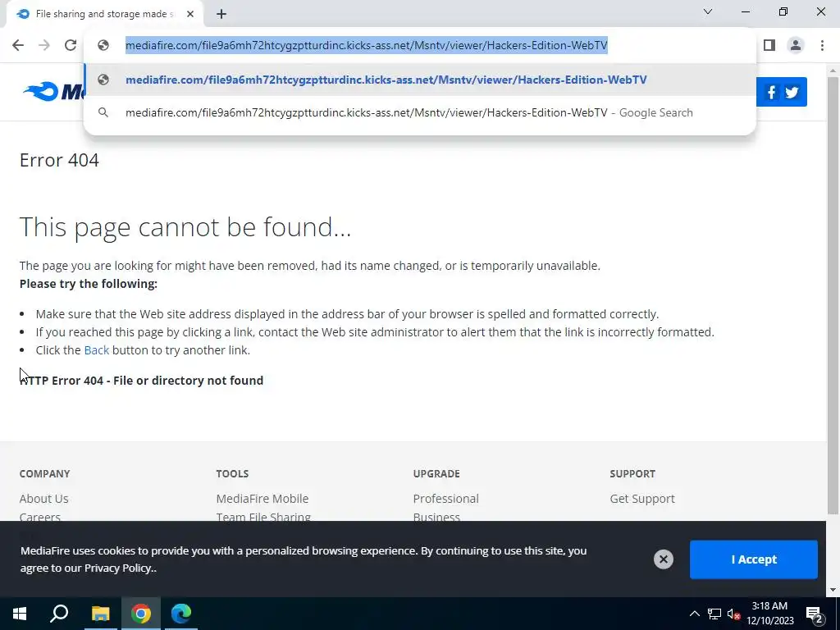Close the File sharing and storage tab
Image resolution: width=840 pixels, height=630 pixels.
click(190, 15)
